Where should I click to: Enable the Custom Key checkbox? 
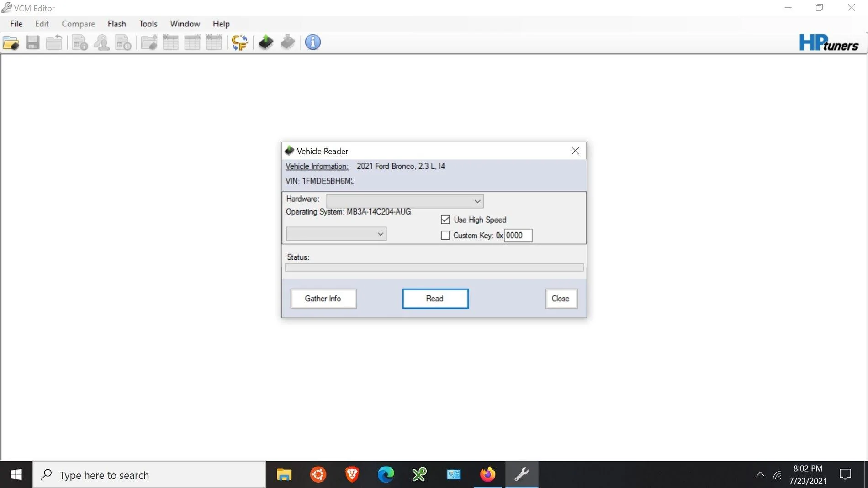click(x=445, y=236)
